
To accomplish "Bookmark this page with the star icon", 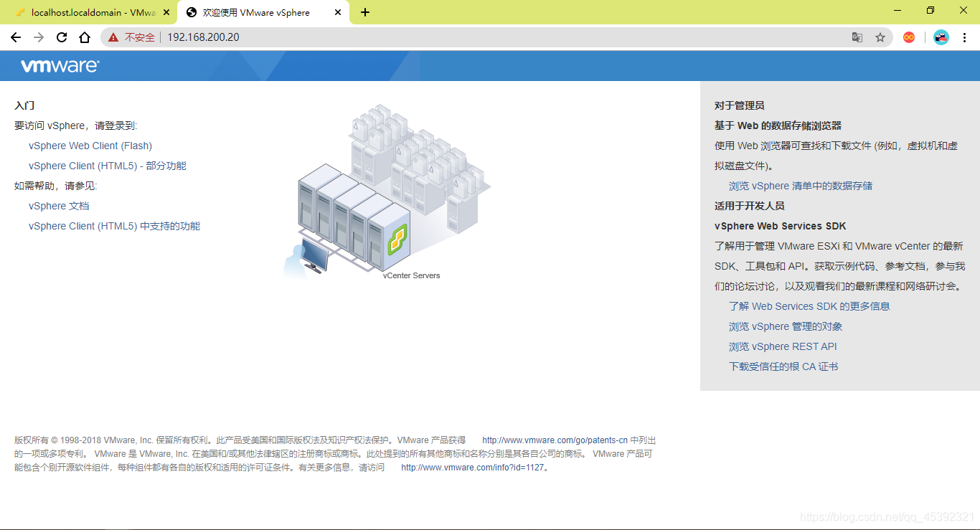I will tap(880, 37).
